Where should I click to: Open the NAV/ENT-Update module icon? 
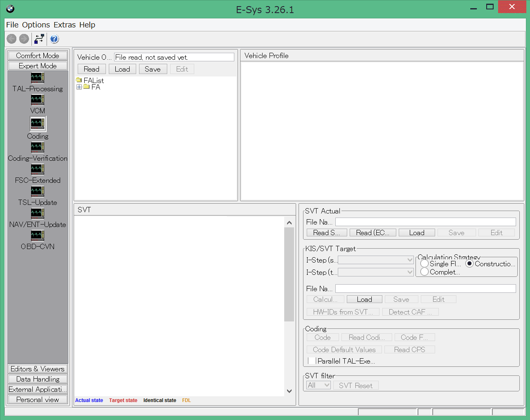pyautogui.click(x=37, y=213)
